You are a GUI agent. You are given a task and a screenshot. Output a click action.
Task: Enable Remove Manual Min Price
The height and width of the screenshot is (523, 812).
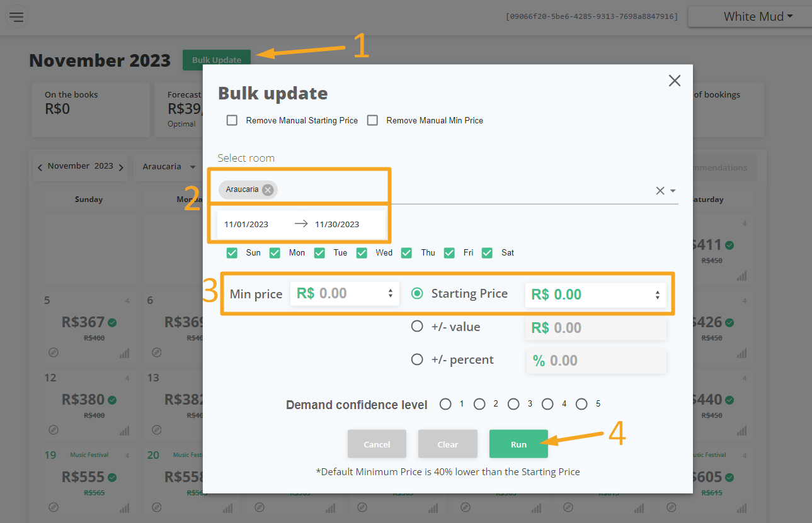click(372, 120)
